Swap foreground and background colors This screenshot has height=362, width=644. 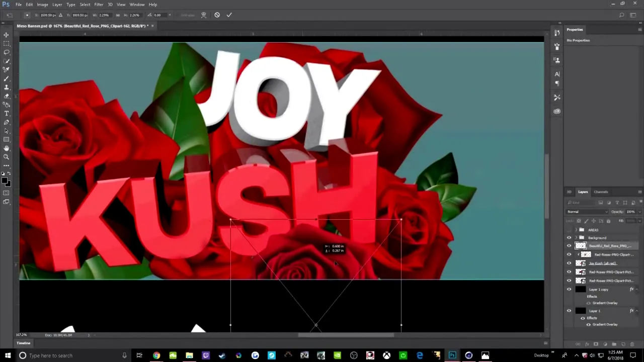[x=9, y=173]
